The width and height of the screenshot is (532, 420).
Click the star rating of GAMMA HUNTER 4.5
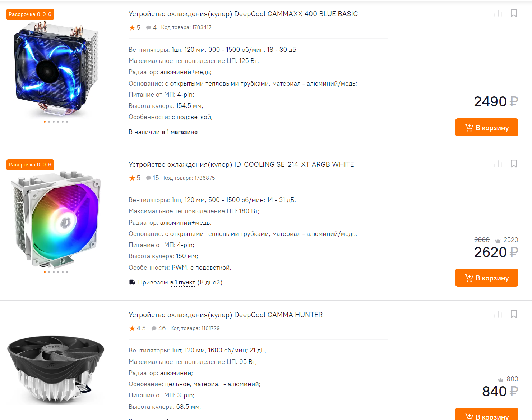click(137, 328)
